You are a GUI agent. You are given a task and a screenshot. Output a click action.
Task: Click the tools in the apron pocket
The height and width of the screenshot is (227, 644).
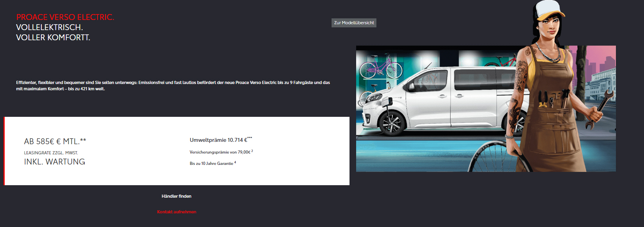(x=552, y=100)
